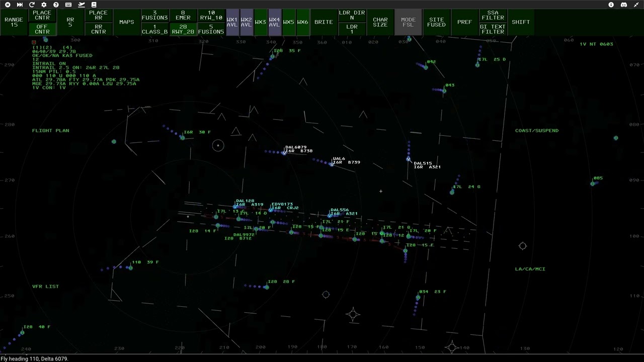
Task: Toggle WX6 weather level
Action: point(303,22)
